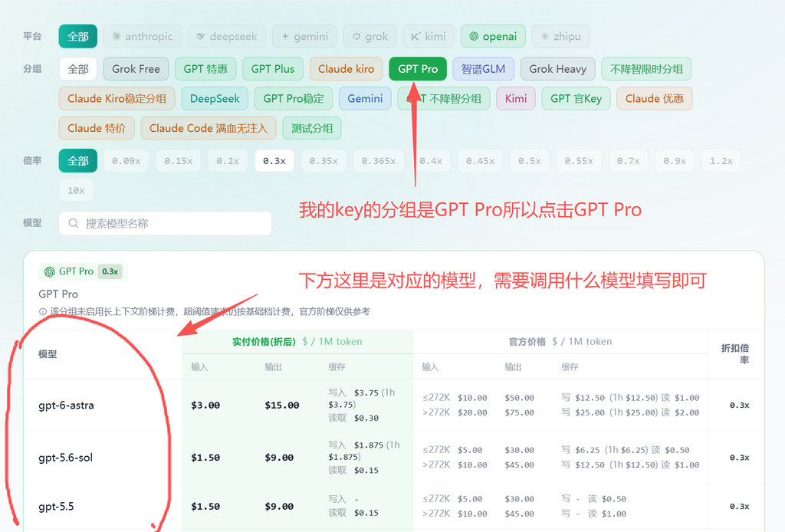Viewport: 785px width, 532px height.
Task: Choose the 不降智限时分组 group
Action: 646,69
